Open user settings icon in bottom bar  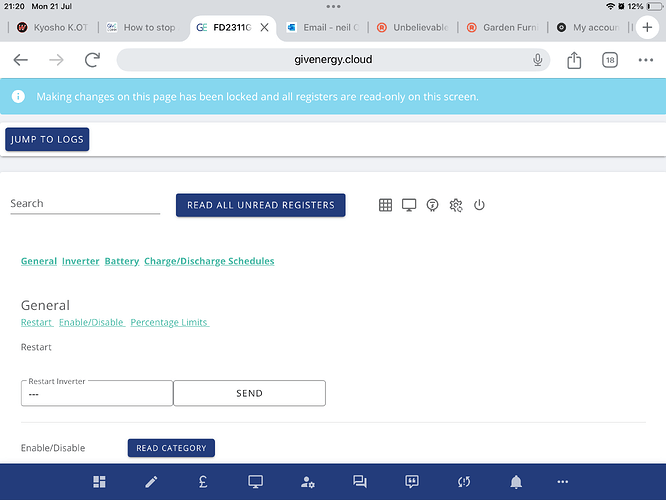click(x=307, y=482)
